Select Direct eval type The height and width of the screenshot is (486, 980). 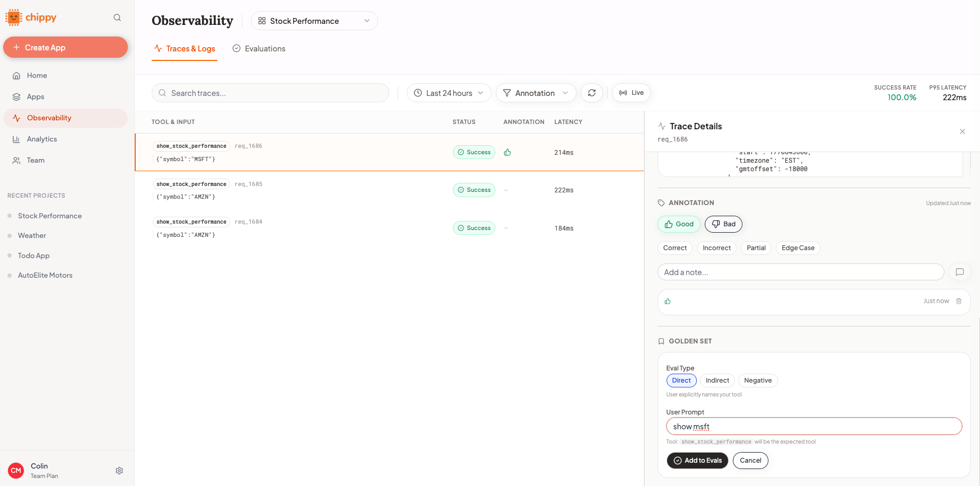coord(681,381)
